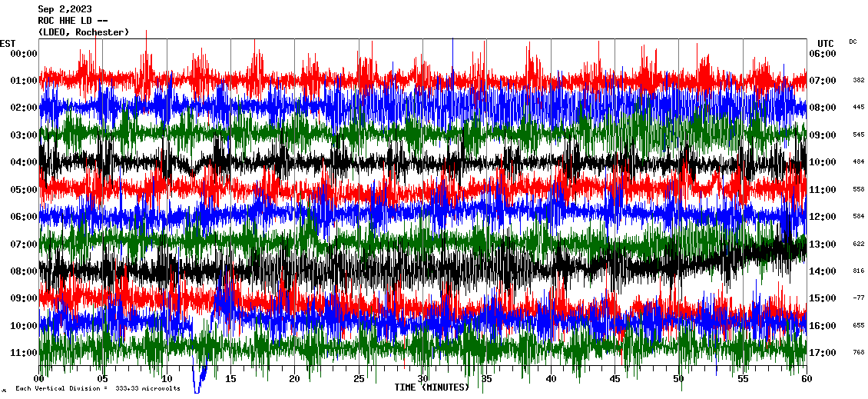Click the DC offset value 382

pyautogui.click(x=858, y=81)
